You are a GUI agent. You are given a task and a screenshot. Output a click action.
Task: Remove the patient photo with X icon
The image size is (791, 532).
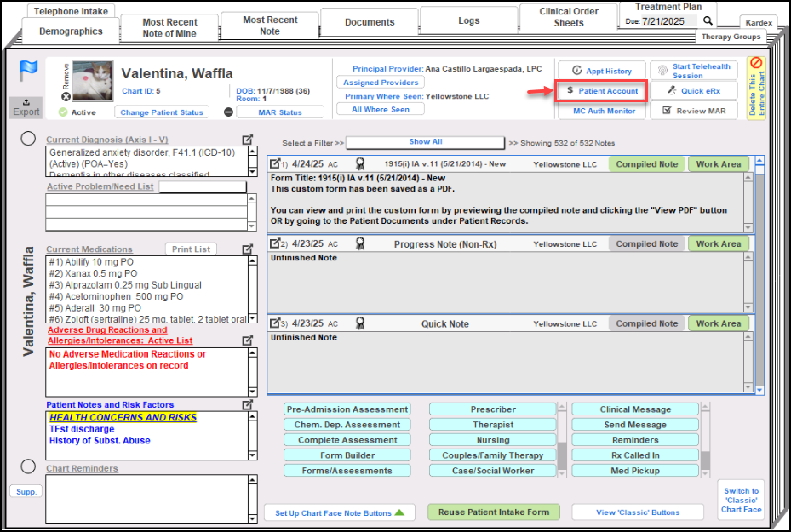tap(66, 97)
